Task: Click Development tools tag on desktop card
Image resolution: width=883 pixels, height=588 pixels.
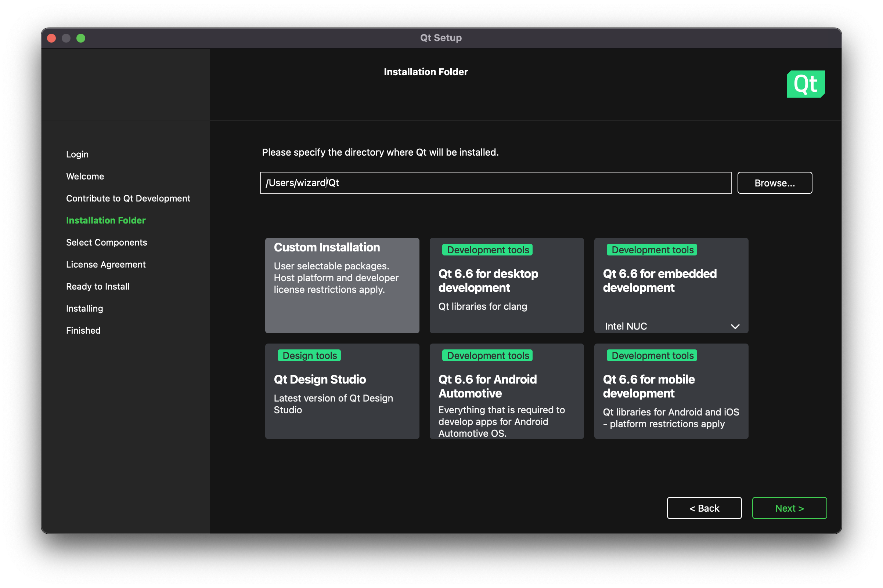Action: click(487, 250)
